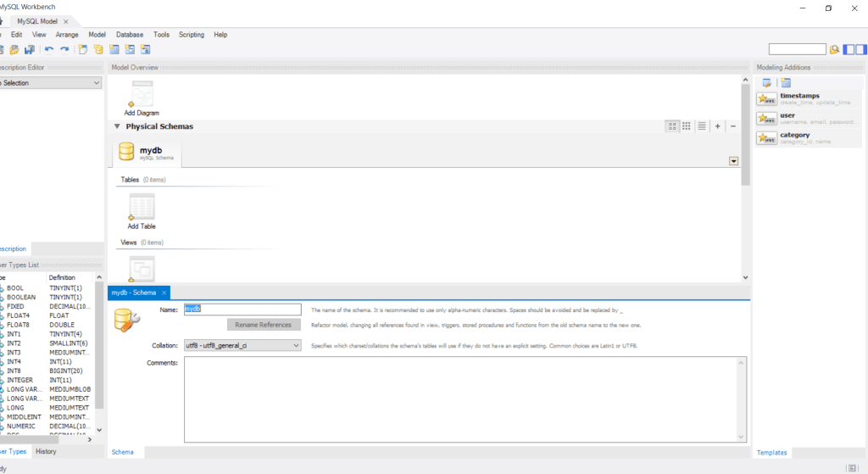Open the Model menu

coord(97,34)
